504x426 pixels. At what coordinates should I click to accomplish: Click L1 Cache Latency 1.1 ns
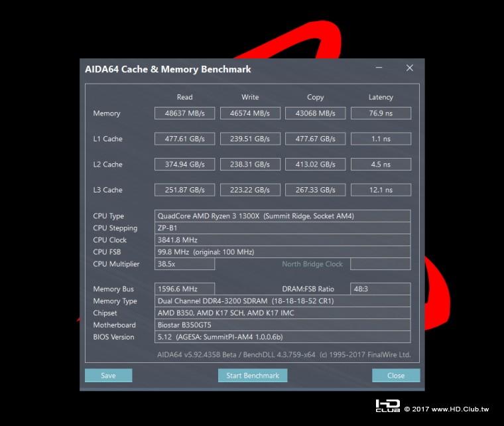[x=381, y=139]
